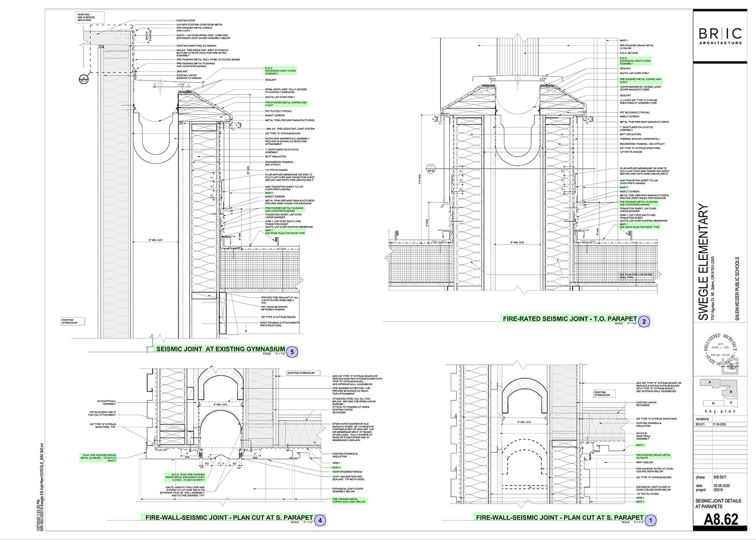Select the Fire-Rated Seismic Joint T.O. Parapet title
The height and width of the screenshot is (540, 756).
coord(570,319)
